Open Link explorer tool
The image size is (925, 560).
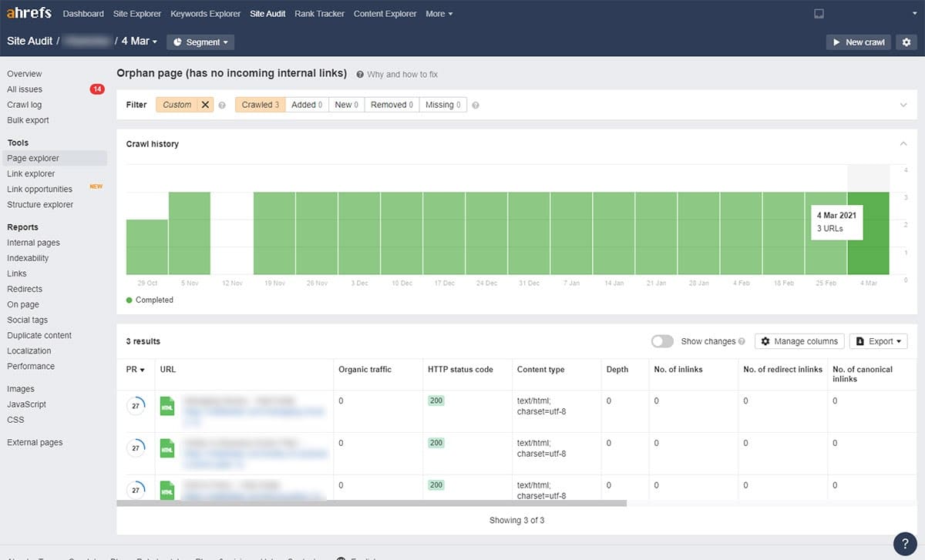click(x=31, y=173)
